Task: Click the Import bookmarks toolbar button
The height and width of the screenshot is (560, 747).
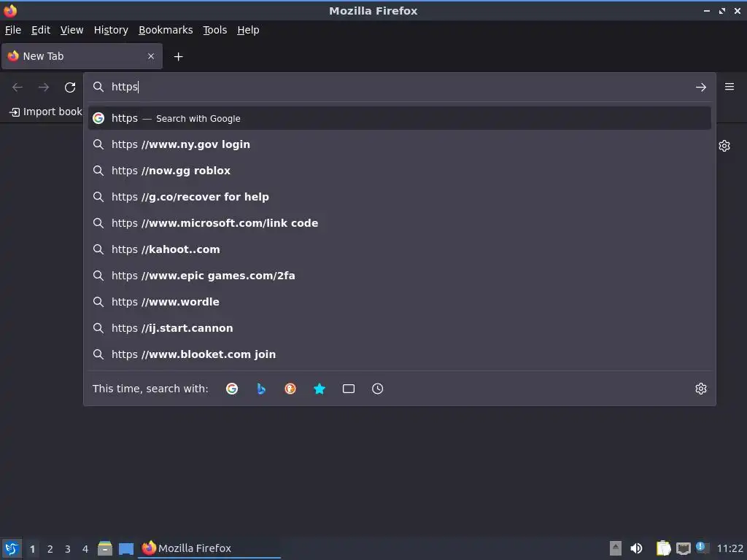Action: point(46,112)
